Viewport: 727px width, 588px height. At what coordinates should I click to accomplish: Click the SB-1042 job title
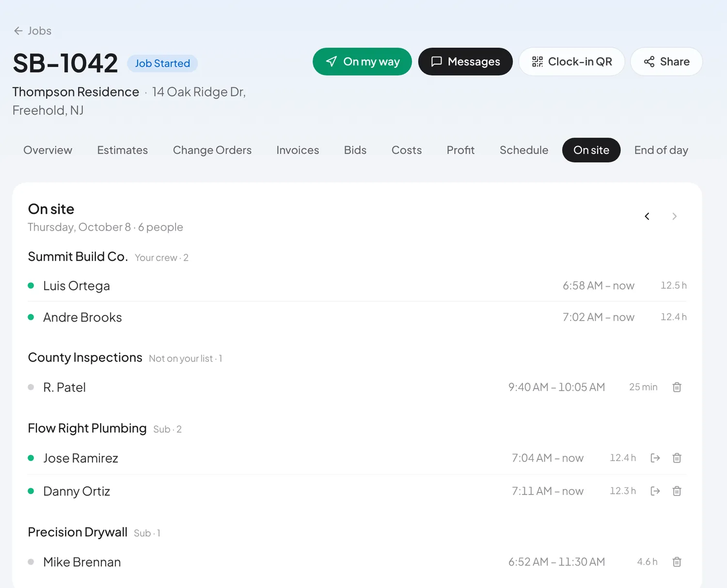click(x=65, y=63)
